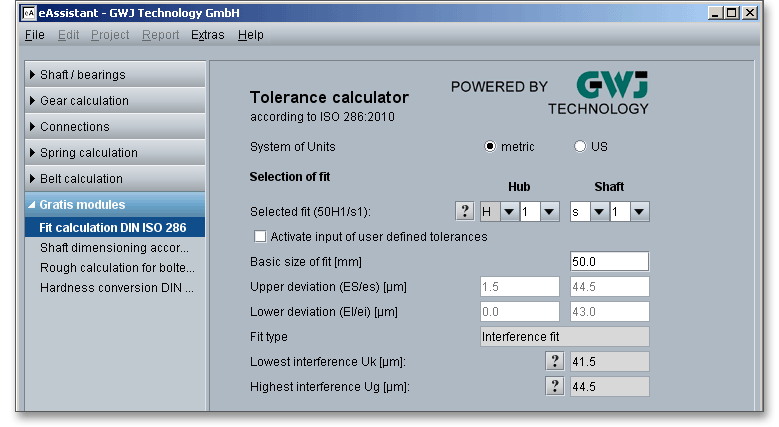Select Hardness conversion DIN module
Viewport: 779px width, 427px height.
116,288
